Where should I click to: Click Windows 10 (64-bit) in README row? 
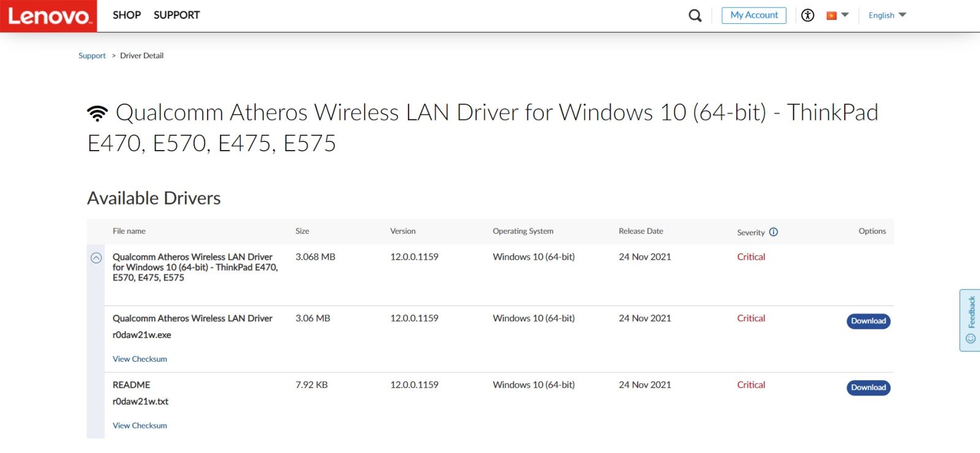pyautogui.click(x=534, y=385)
